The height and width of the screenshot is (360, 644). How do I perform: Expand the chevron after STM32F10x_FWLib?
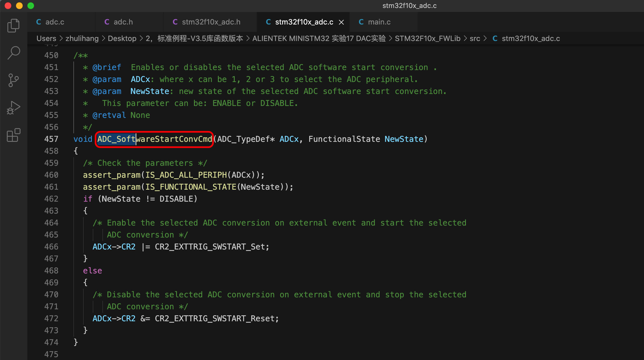pyautogui.click(x=465, y=38)
